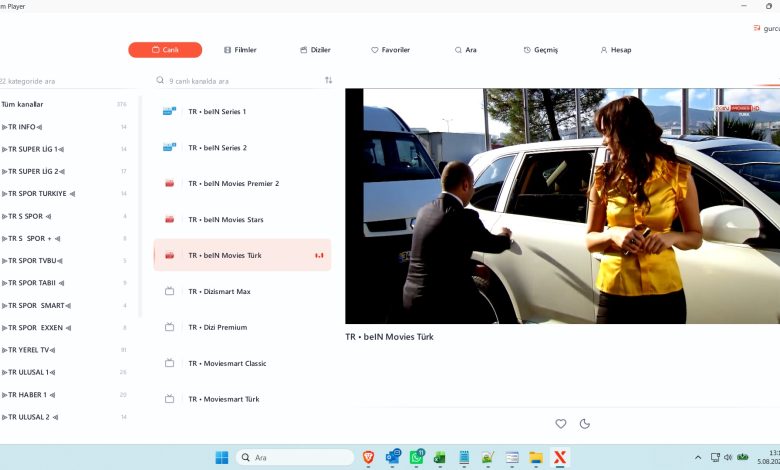The width and height of the screenshot is (780, 470).
Task: Click the volume speaker tray icon
Action: [728, 457]
